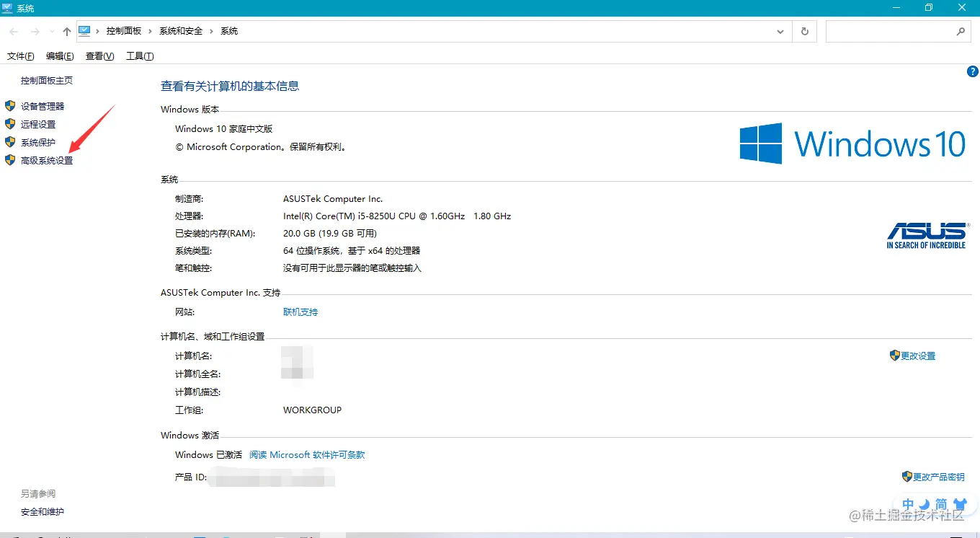Click 更改产品密钥 link
Image resolution: width=980 pixels, height=538 pixels.
(x=938, y=477)
